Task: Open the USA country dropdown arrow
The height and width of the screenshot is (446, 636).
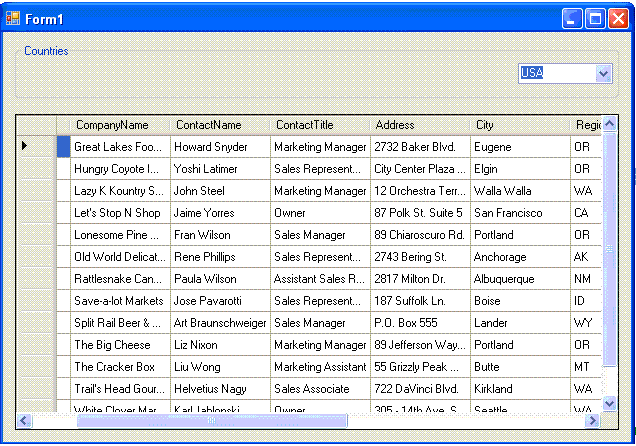Action: (x=604, y=74)
